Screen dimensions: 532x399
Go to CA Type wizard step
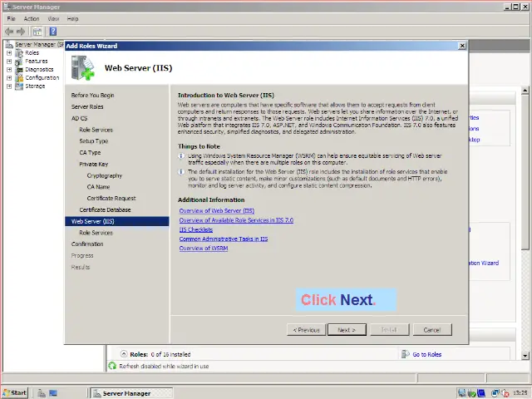(x=90, y=153)
